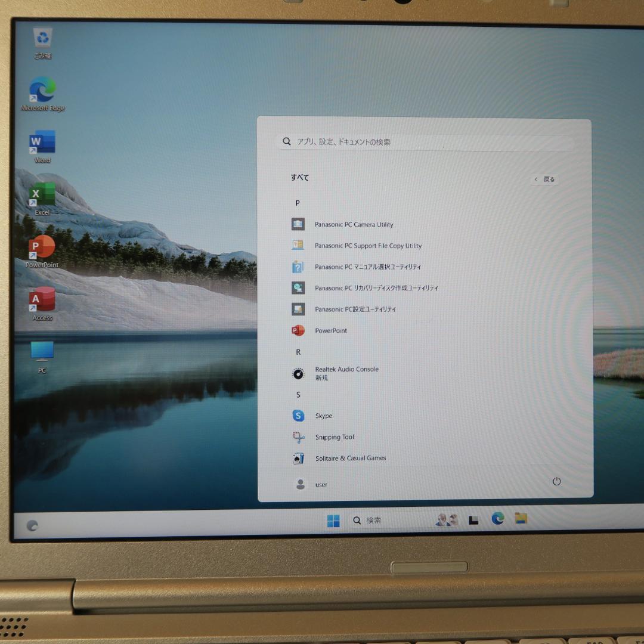
Task: Click the user account name label
Action: [321, 485]
